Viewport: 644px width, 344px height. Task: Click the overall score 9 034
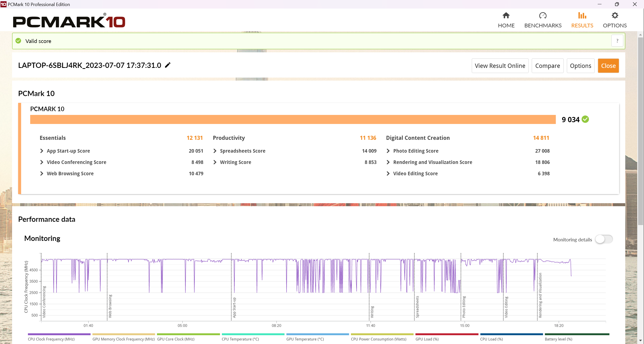coord(571,119)
